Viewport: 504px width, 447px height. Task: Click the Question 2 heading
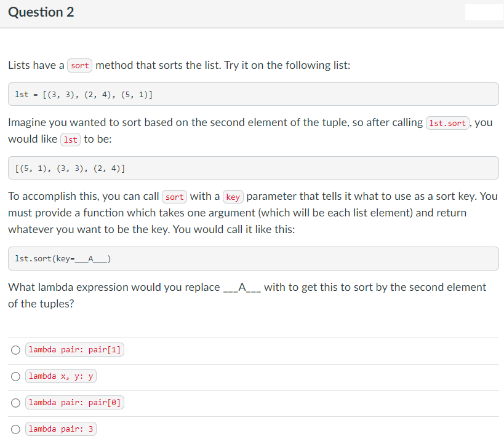pyautogui.click(x=41, y=12)
